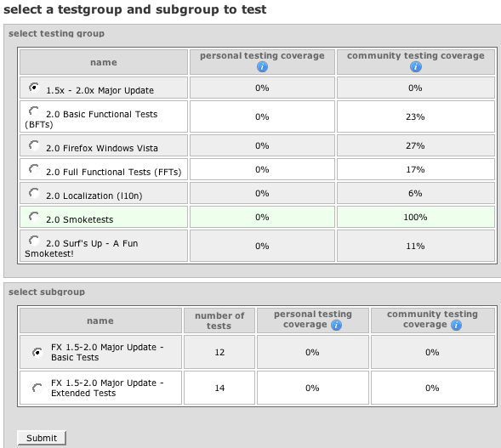Viewport: 501px width, 448px height.
Task: Click the name header in subgroup table
Action: 100,320
